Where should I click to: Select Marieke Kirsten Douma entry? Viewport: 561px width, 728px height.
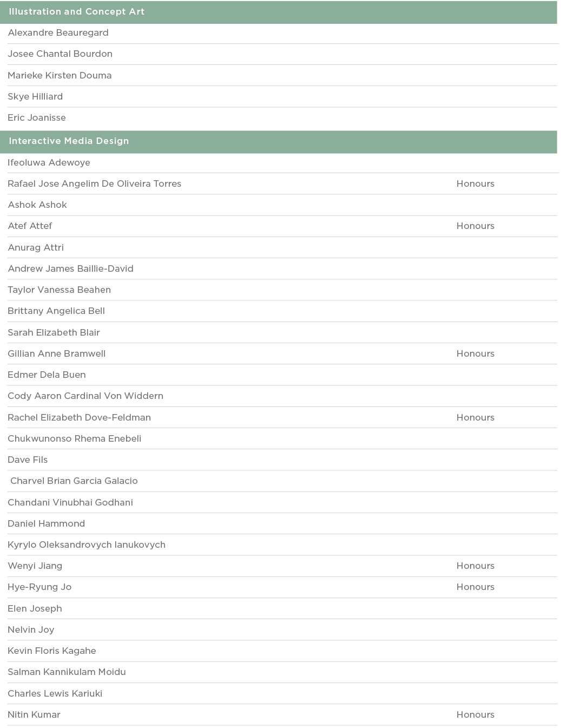pyautogui.click(x=60, y=75)
